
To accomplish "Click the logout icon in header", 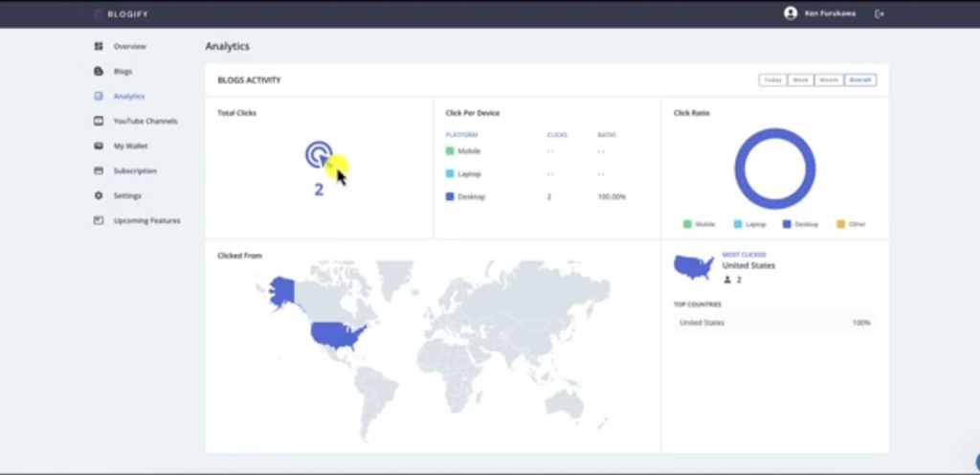I will tap(880, 13).
